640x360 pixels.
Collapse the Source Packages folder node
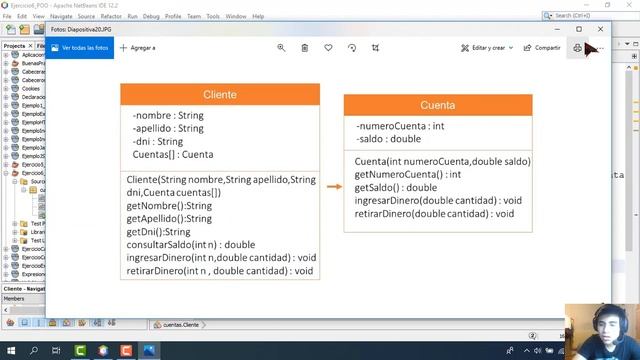pos(15,181)
